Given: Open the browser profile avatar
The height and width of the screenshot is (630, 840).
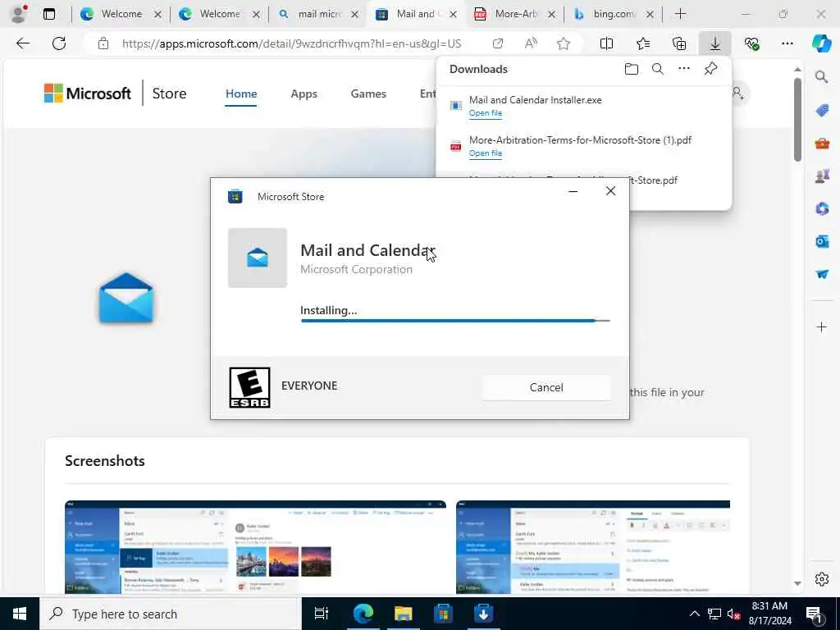Looking at the screenshot, I should pos(20,14).
